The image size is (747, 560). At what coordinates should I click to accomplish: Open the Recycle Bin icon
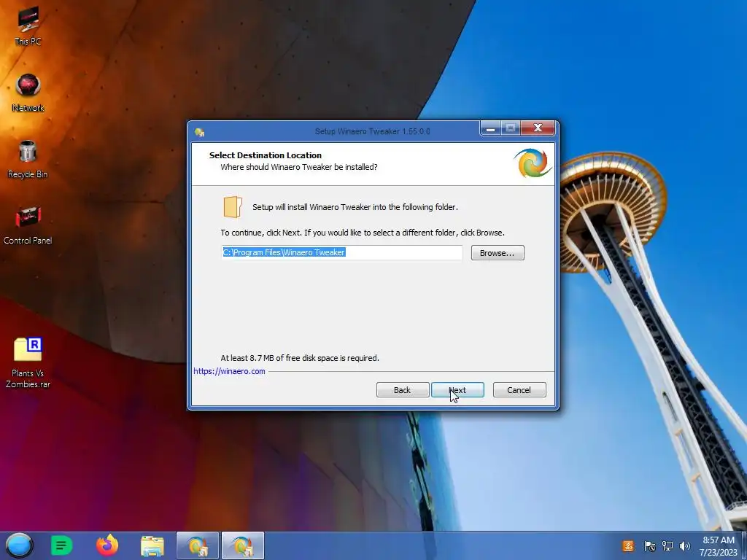[28, 160]
